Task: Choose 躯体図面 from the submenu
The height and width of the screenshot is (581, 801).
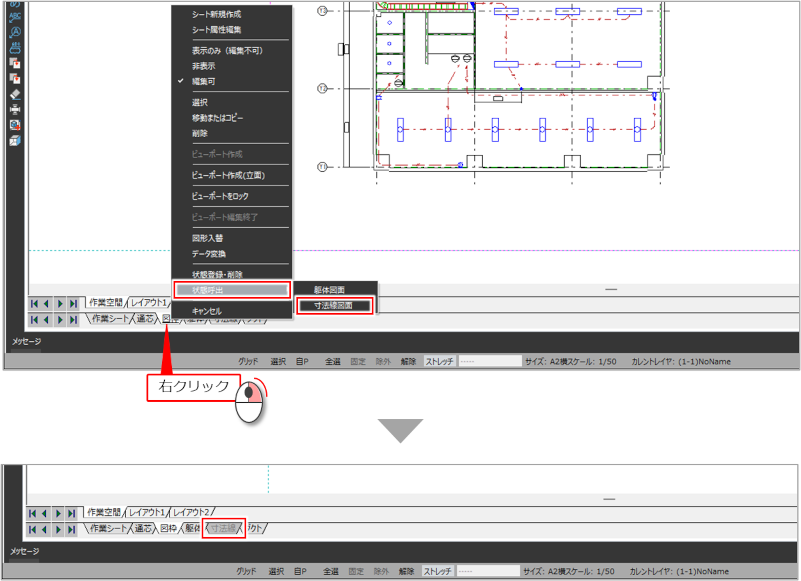Action: pyautogui.click(x=329, y=289)
